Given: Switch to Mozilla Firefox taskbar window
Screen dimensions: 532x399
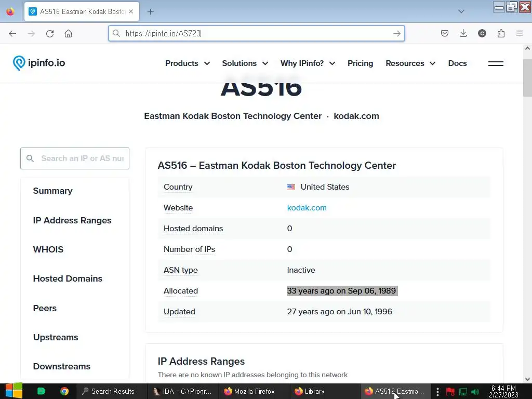Looking at the screenshot, I should pyautogui.click(x=255, y=391).
